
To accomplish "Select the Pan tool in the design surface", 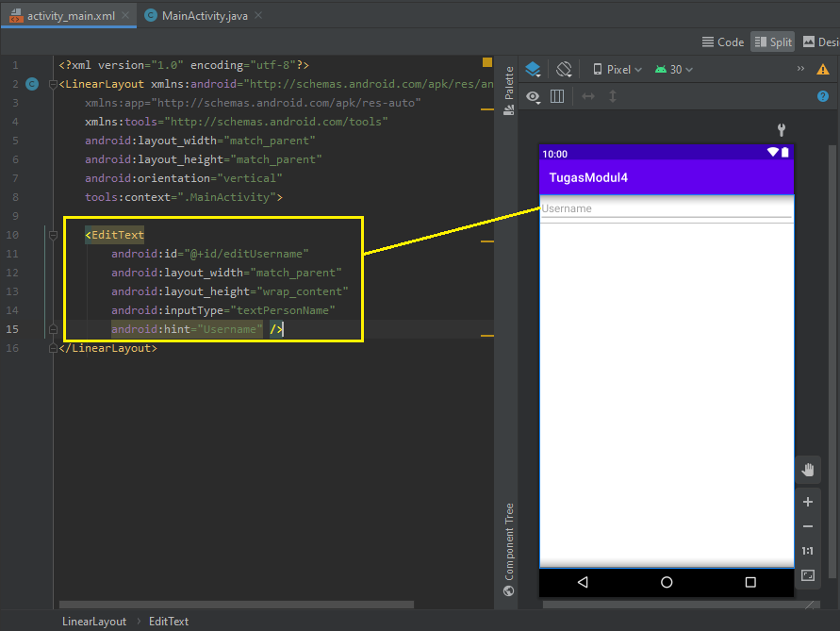I will click(807, 469).
